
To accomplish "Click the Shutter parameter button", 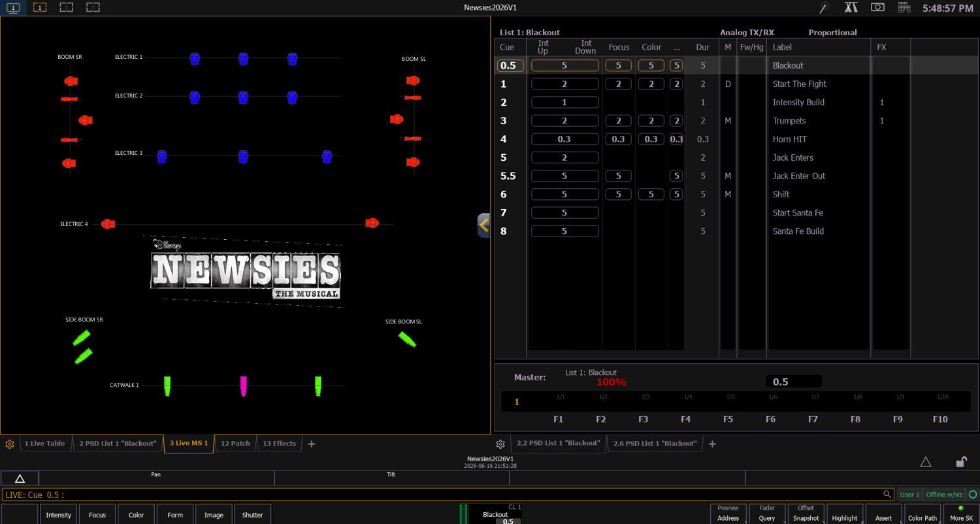I will (252, 514).
